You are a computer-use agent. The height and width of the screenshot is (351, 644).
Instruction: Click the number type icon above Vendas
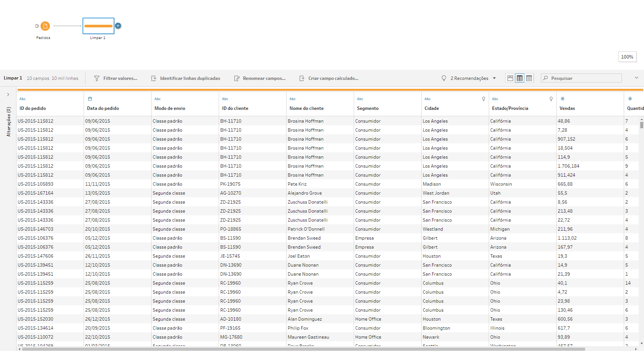click(563, 99)
